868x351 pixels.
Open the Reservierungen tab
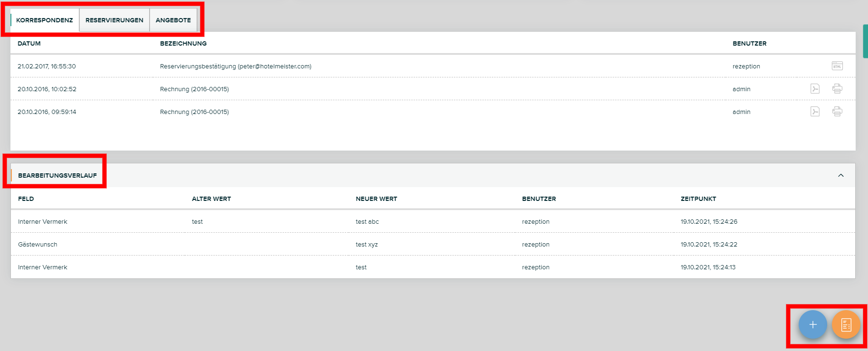tap(114, 20)
